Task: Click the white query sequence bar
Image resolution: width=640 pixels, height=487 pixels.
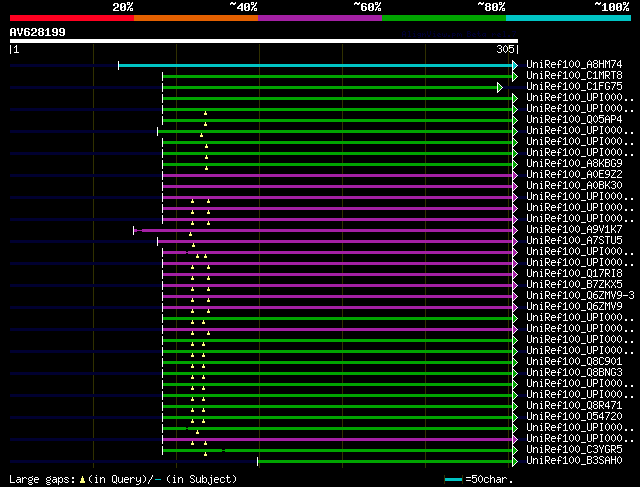Action: click(x=264, y=41)
